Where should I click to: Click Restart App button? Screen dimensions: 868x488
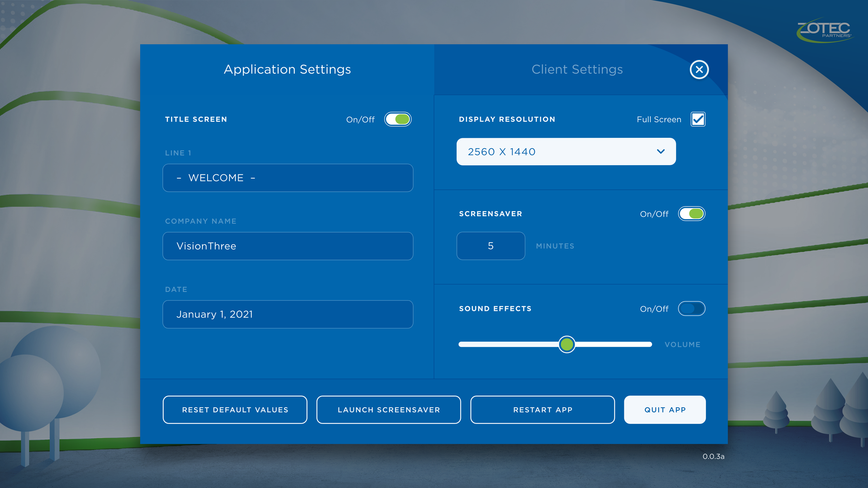click(543, 410)
